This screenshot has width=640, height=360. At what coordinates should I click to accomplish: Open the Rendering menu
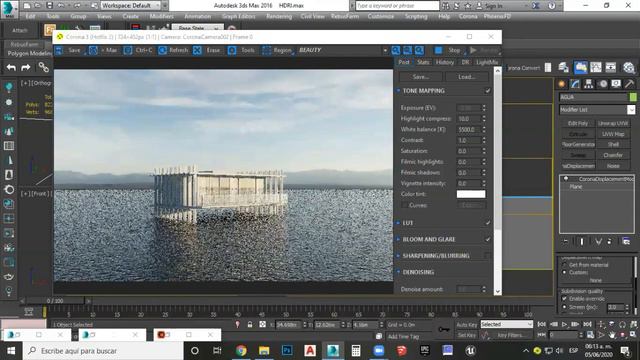tap(279, 16)
